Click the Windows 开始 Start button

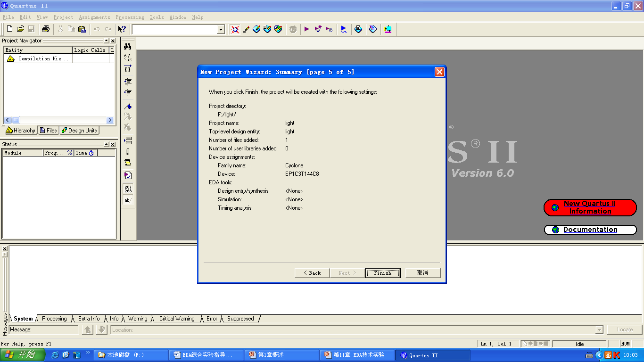coord(23,354)
